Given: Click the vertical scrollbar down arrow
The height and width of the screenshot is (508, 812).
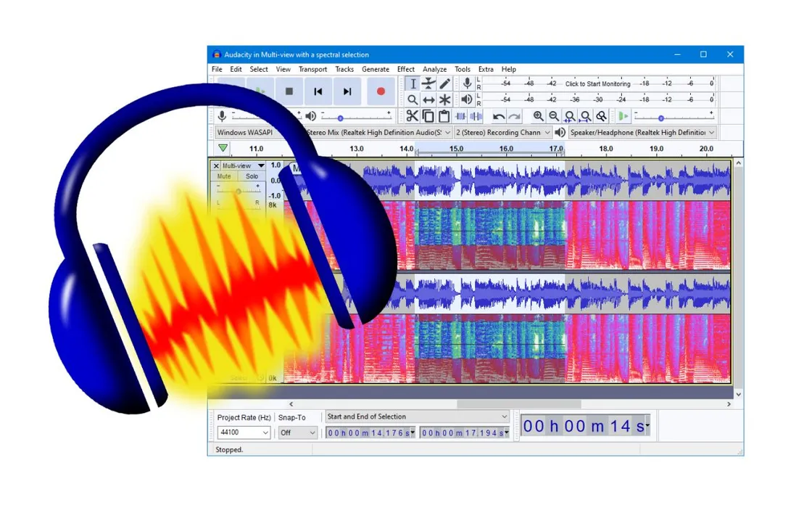Looking at the screenshot, I should point(739,395).
